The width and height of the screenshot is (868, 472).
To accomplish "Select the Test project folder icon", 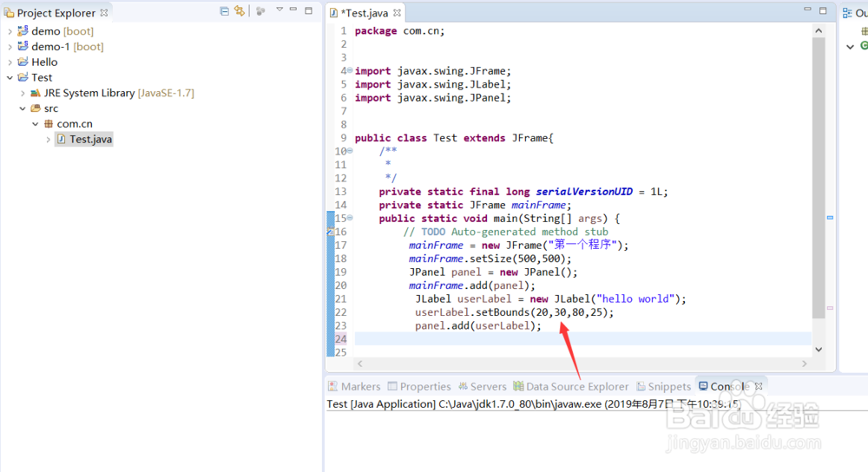I will click(23, 77).
